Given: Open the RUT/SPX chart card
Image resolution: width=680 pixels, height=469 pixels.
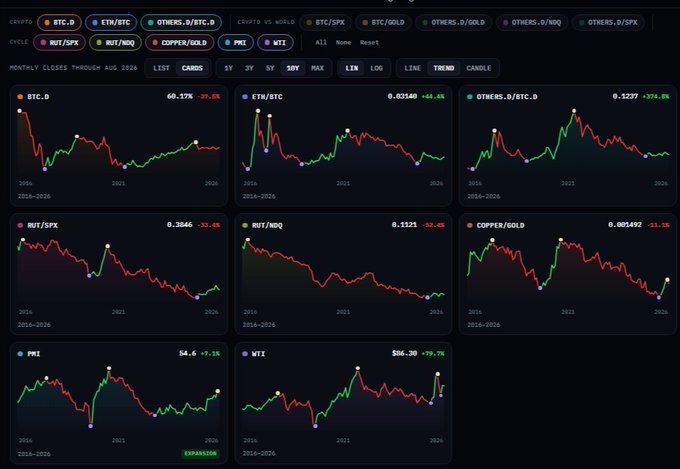Looking at the screenshot, I should click(x=119, y=274).
